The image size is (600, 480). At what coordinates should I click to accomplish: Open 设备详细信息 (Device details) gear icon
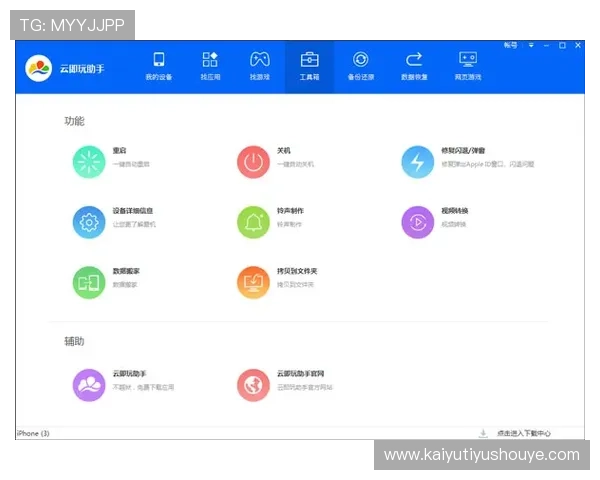[x=89, y=222]
